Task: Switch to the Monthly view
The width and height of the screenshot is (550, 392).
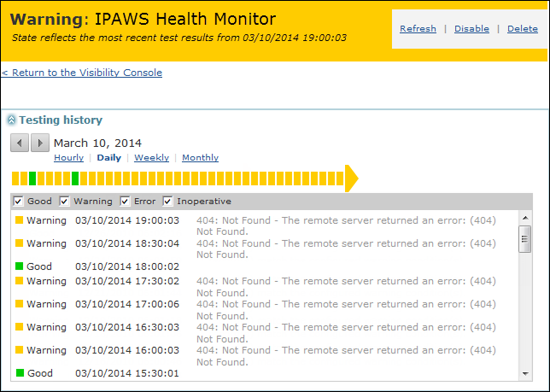Action: (200, 158)
